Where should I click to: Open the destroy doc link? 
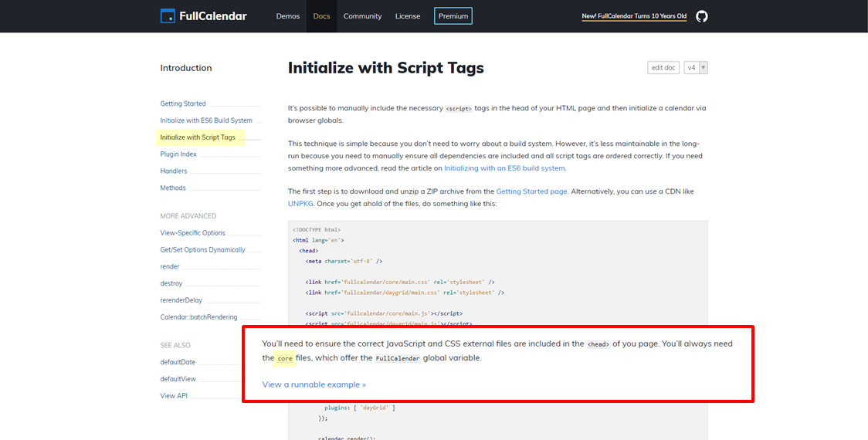171,283
